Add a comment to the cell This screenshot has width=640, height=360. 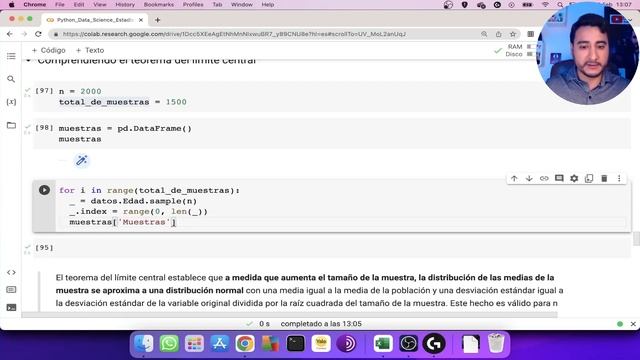pos(559,178)
